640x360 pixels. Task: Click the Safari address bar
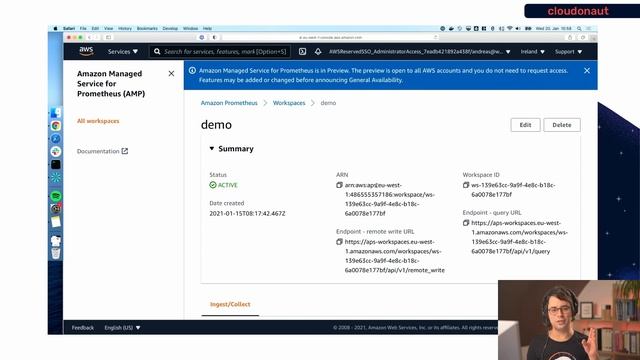point(331,37)
